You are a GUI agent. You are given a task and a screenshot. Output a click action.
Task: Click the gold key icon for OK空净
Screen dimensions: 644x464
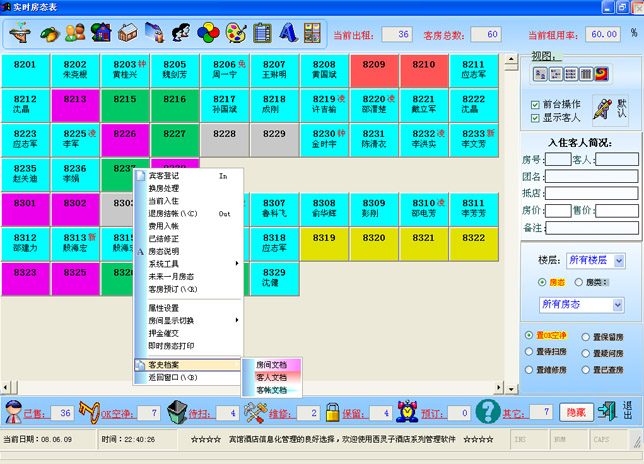(x=89, y=411)
